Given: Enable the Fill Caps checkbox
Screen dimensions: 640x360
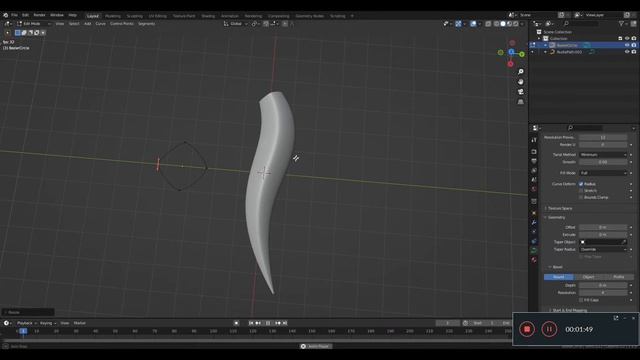Looking at the screenshot, I should tap(581, 300).
